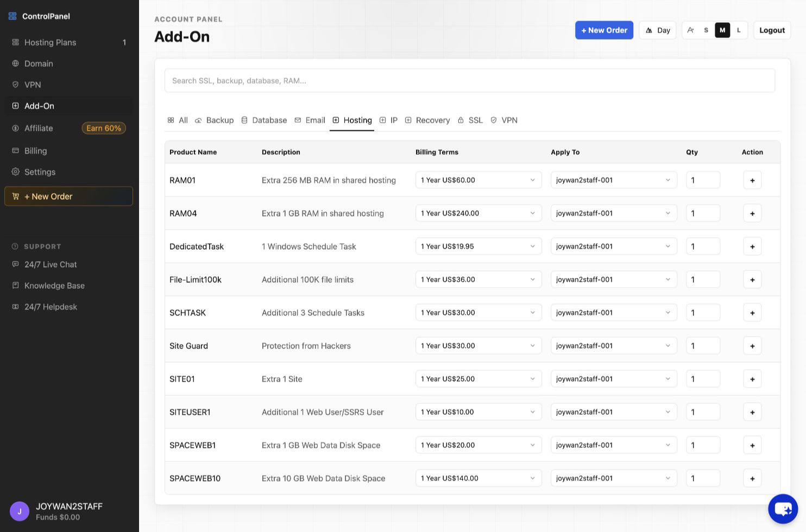Screen dimensions: 806x532
Task: Open billing terms dropdown for SITEUSER1
Action: point(478,412)
